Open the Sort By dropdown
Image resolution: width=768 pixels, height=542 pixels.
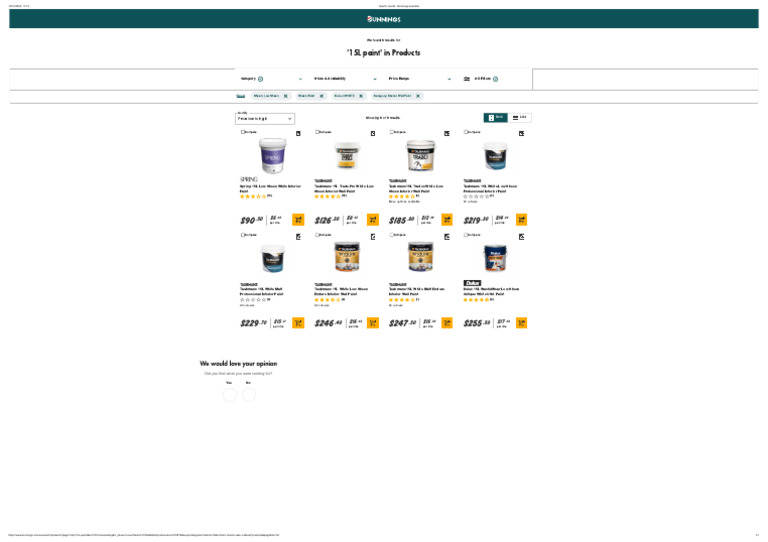[x=265, y=118]
